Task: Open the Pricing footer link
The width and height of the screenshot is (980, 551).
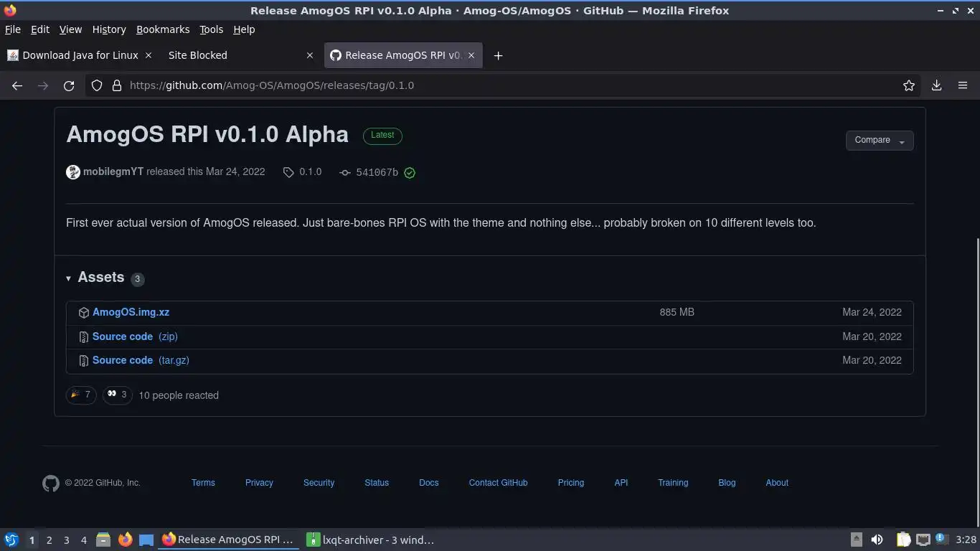Action: [x=571, y=483]
